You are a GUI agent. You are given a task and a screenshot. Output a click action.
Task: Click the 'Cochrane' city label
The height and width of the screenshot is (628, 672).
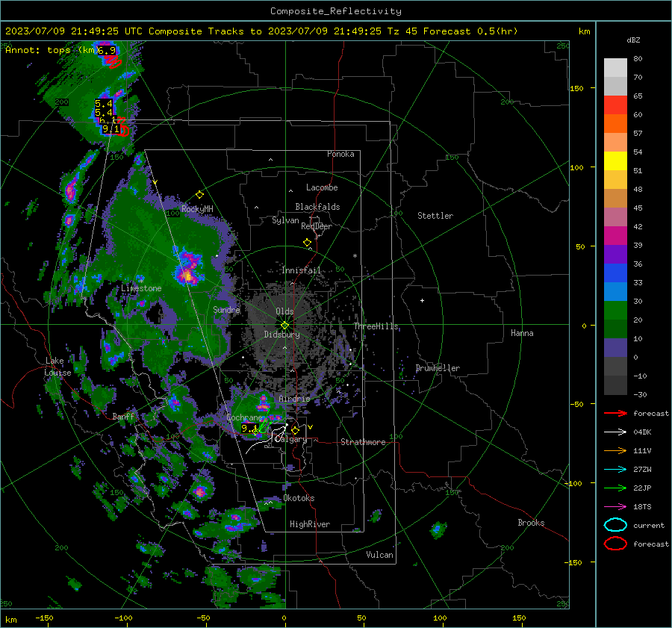coord(244,417)
